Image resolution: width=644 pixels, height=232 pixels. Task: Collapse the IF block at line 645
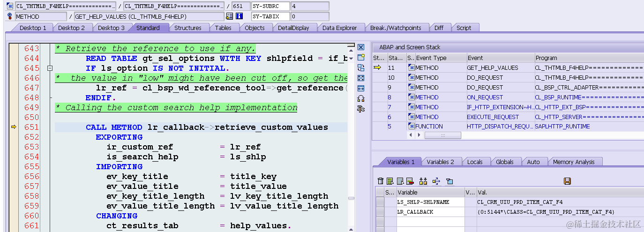pyautogui.click(x=50, y=68)
